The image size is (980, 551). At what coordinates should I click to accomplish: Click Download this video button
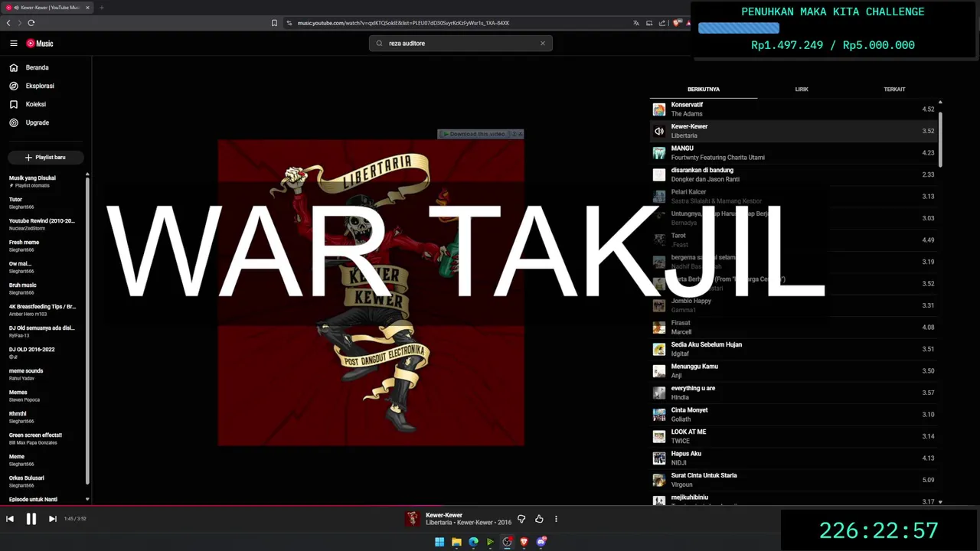(x=475, y=134)
